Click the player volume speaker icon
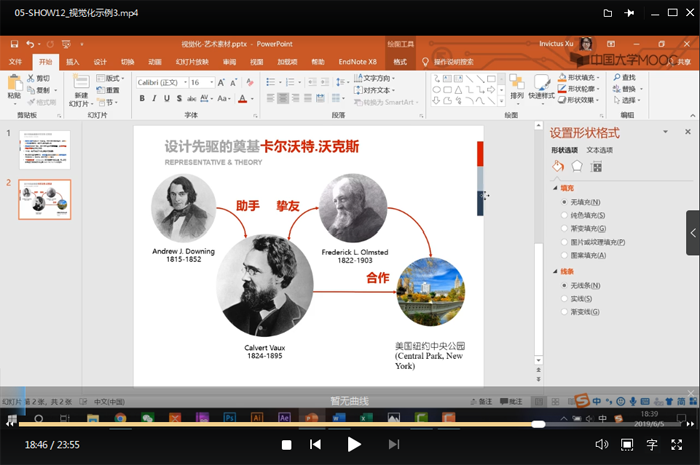 (x=602, y=444)
